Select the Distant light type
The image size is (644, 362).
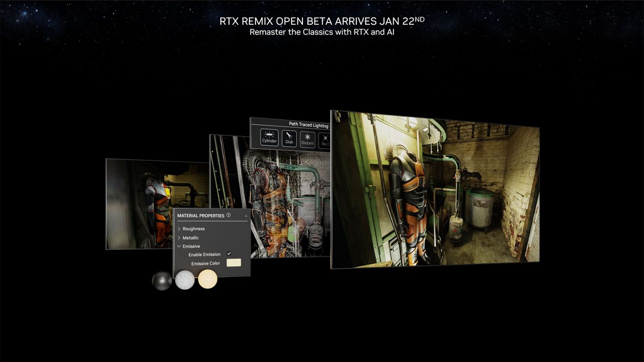(307, 139)
